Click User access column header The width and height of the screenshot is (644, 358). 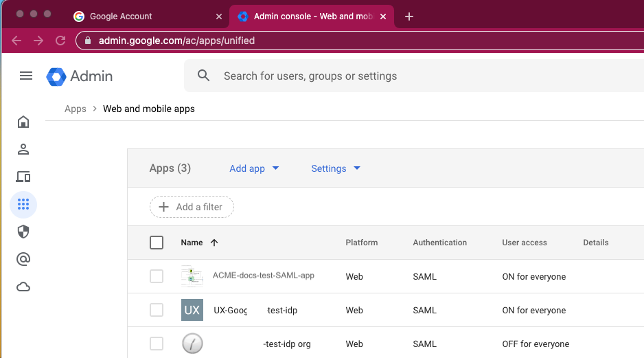coord(525,243)
